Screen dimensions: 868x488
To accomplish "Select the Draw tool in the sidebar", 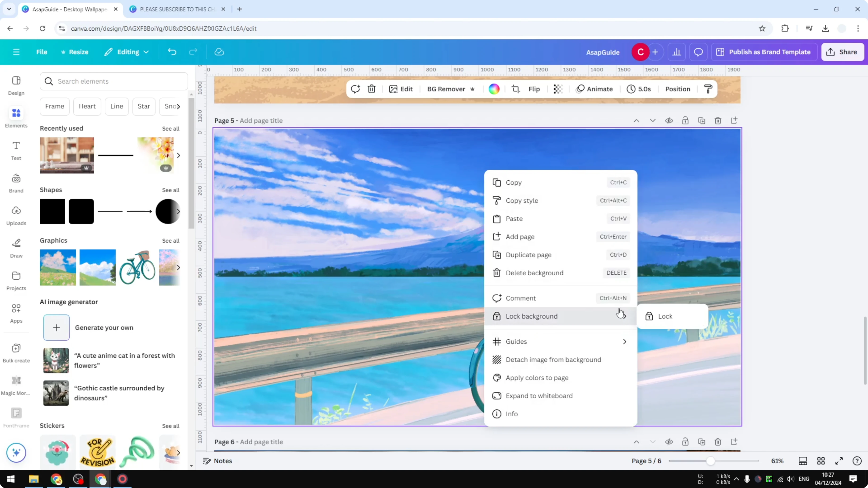I will tap(16, 248).
